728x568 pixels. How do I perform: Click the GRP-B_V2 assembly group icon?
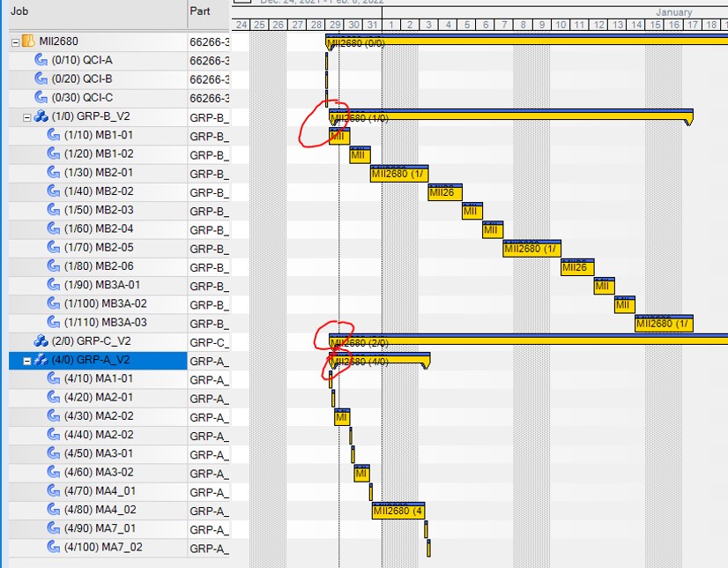41,116
